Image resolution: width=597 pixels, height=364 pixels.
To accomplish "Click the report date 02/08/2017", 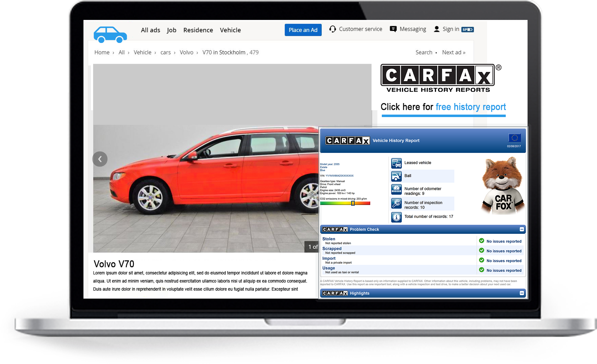I will [x=514, y=146].
